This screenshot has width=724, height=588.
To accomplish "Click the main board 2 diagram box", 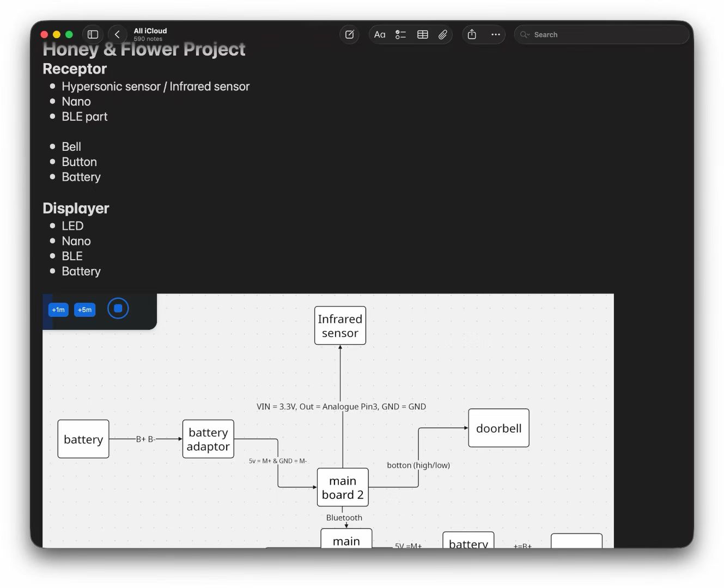I will coord(343,487).
